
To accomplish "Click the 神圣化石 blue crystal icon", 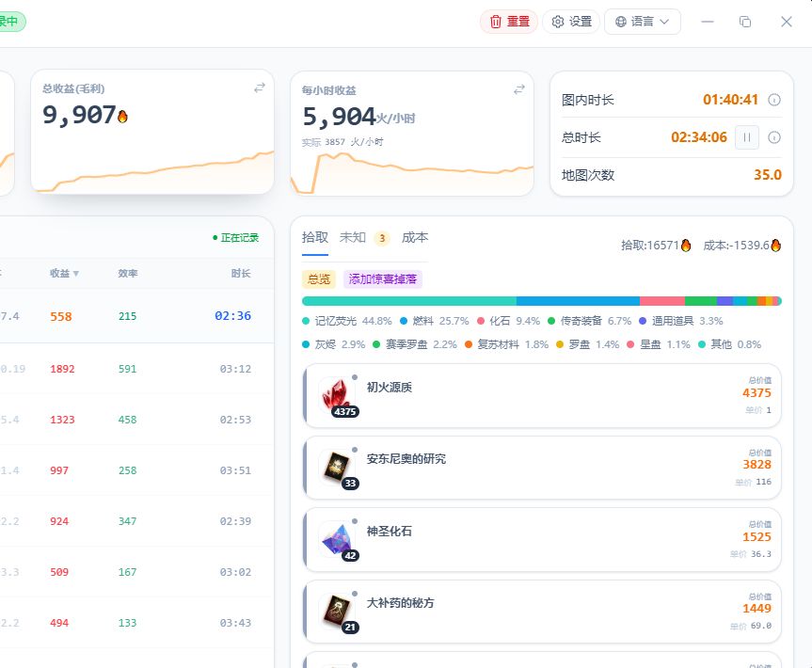I will point(337,540).
